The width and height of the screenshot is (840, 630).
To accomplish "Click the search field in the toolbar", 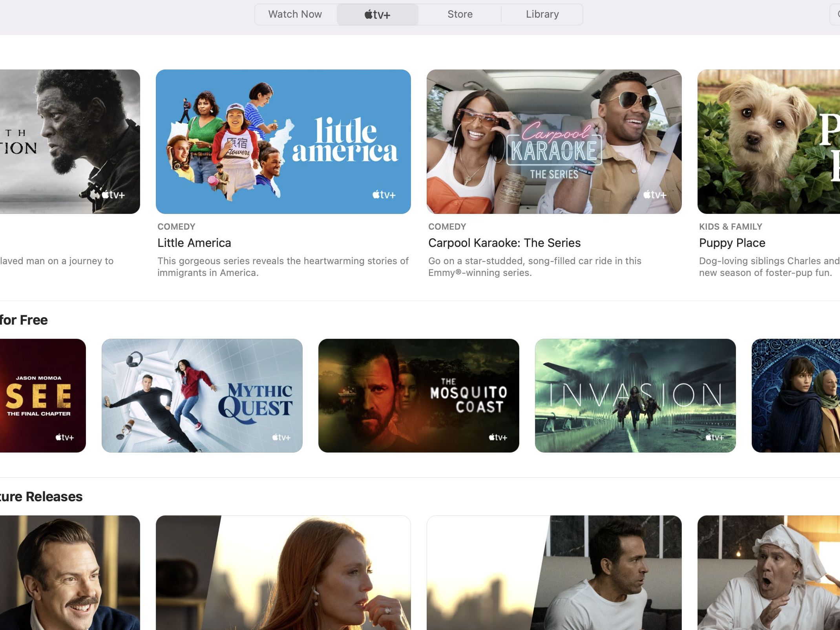I will tap(835, 15).
